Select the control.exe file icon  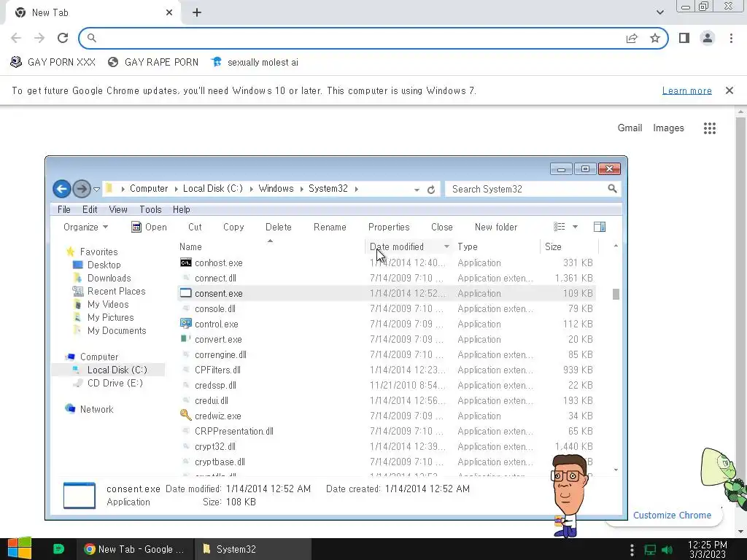pos(186,324)
